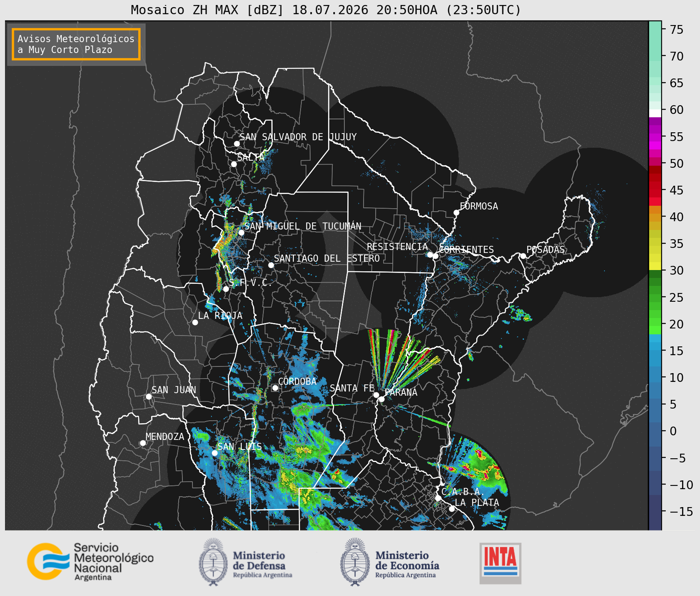Click the Mendoza city marker dot
The height and width of the screenshot is (596, 700).
pos(143,443)
